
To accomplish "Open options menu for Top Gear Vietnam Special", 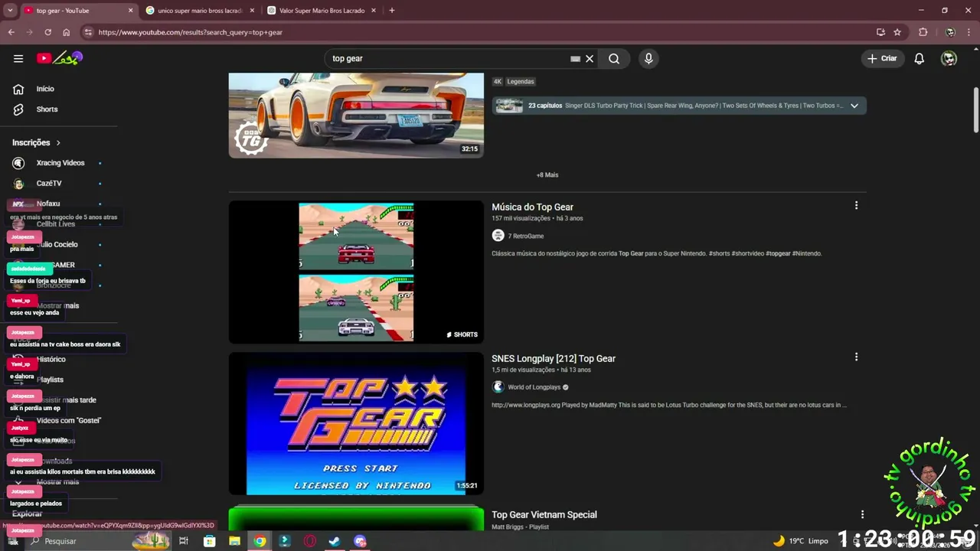I will click(x=862, y=514).
